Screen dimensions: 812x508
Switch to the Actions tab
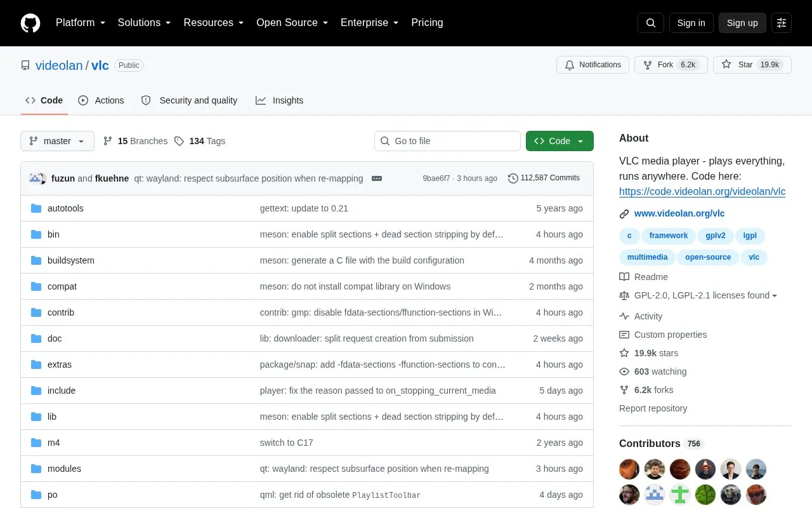101,100
